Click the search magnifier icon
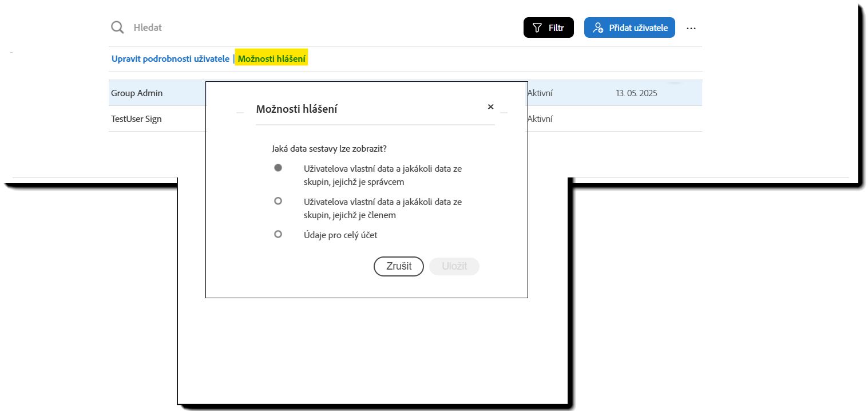 [x=117, y=27]
